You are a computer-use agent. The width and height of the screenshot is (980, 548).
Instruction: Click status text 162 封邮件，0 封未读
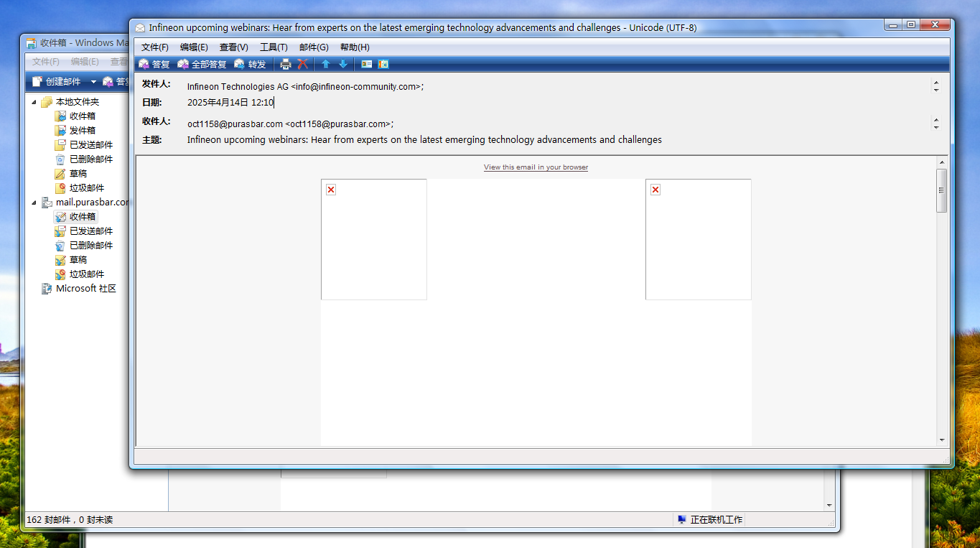(70, 519)
